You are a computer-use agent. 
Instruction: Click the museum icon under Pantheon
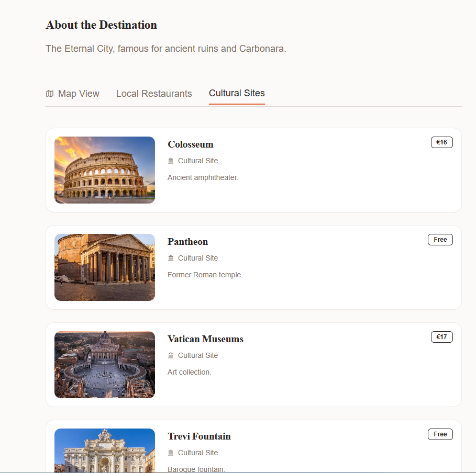[171, 258]
